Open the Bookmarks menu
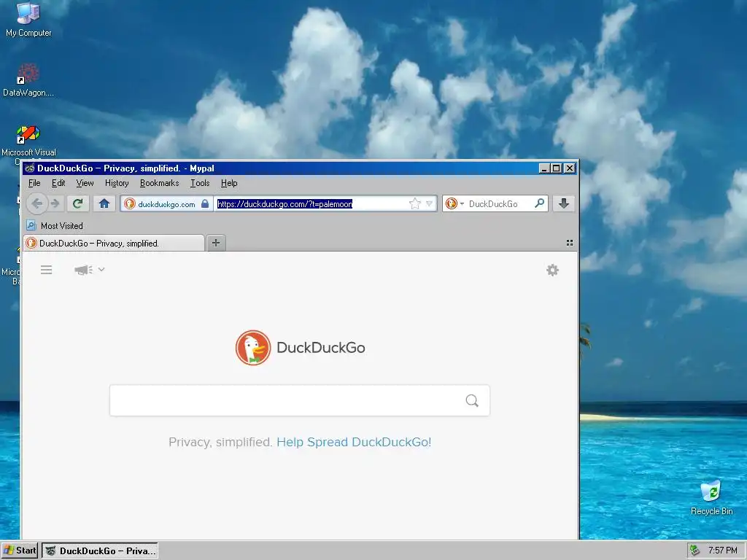 pos(160,183)
